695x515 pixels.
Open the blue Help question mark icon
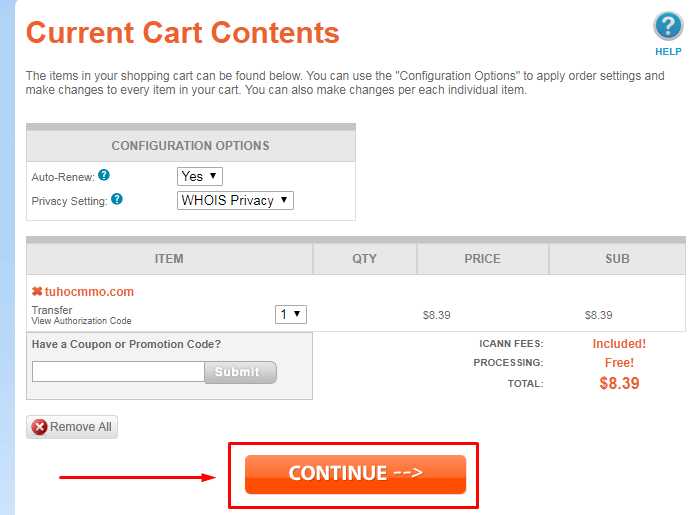(667, 27)
